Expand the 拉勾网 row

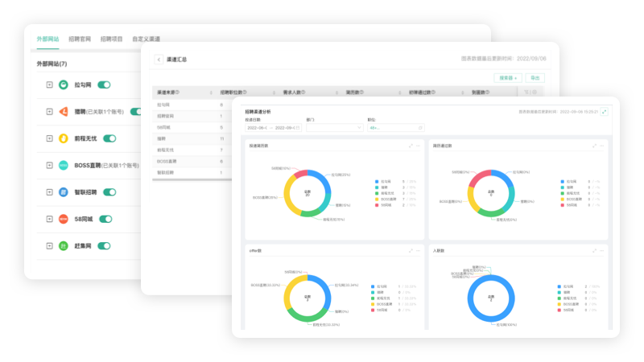(49, 85)
